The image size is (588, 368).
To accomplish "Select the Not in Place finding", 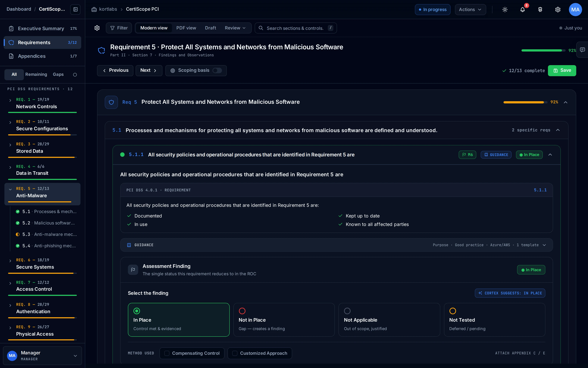I will pyautogui.click(x=284, y=320).
